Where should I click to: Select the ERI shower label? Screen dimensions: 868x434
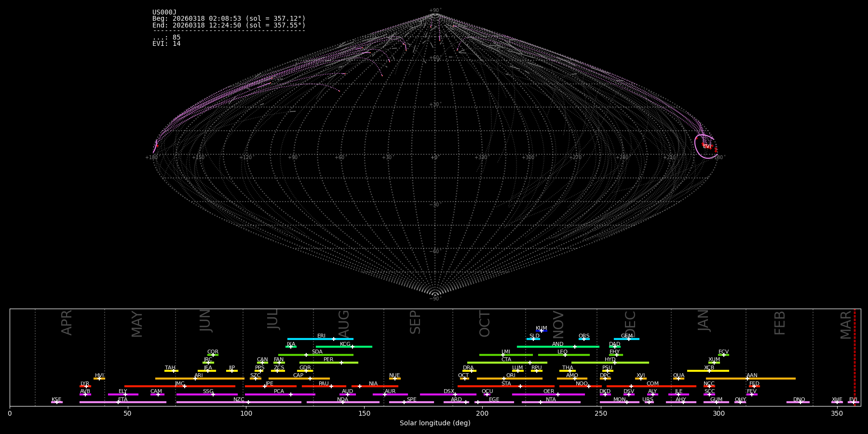(x=321, y=336)
